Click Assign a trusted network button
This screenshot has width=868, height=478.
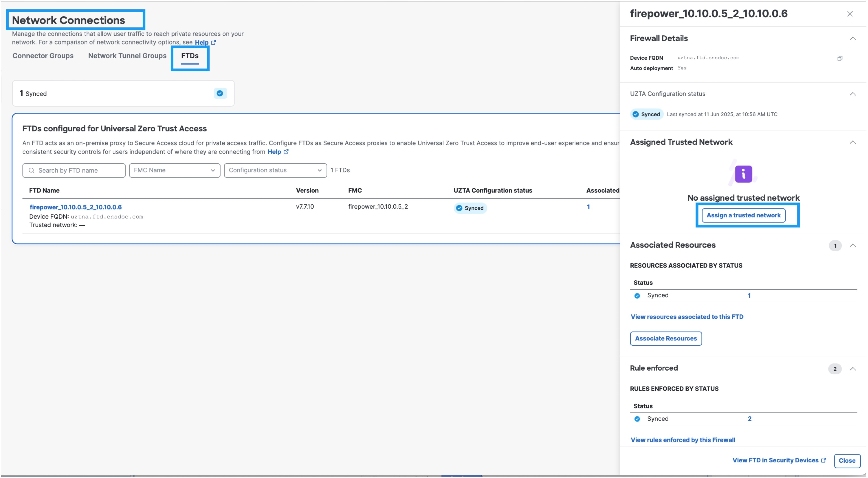click(x=743, y=215)
